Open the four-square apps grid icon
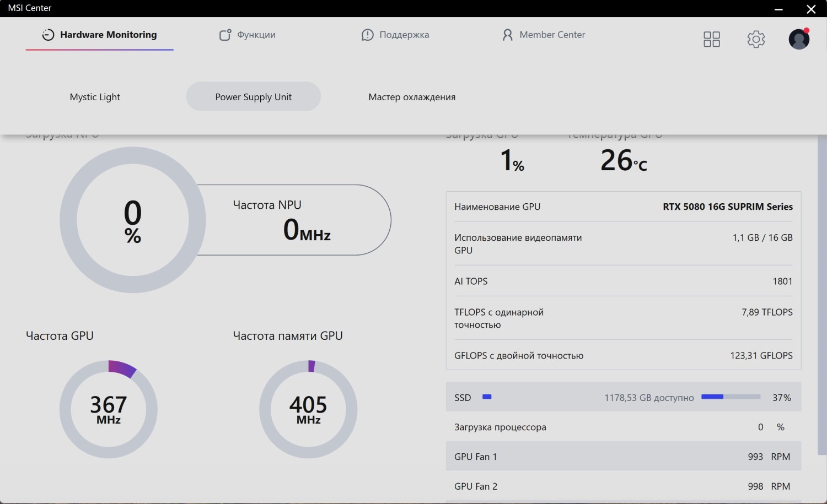Viewport: 827px width, 504px height. (711, 39)
